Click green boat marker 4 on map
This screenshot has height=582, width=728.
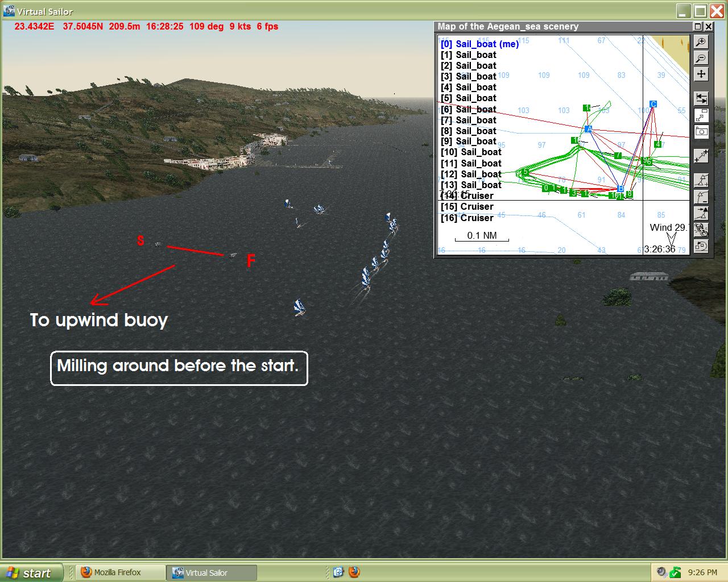[657, 144]
